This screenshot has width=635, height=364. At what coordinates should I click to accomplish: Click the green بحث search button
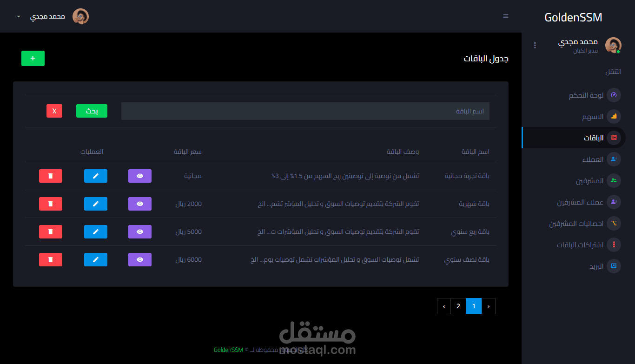pyautogui.click(x=92, y=111)
